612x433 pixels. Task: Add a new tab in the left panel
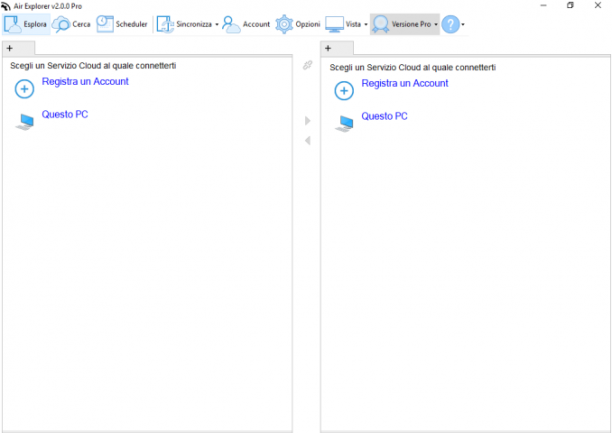point(10,48)
